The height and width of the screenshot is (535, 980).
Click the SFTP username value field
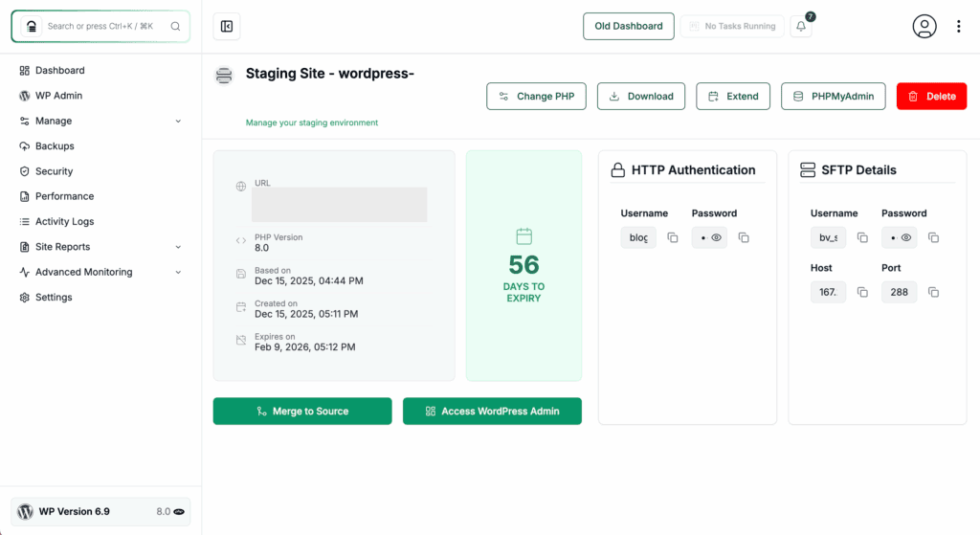(828, 237)
